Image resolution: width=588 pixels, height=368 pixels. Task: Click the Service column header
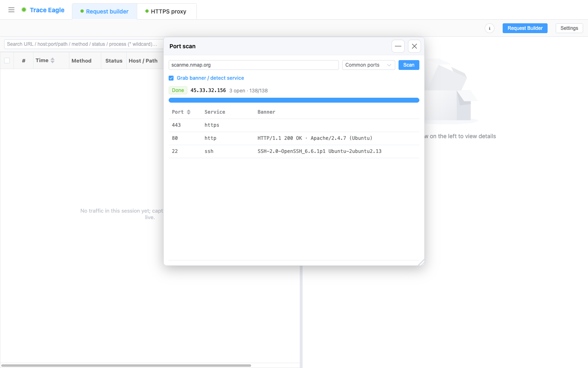pyautogui.click(x=215, y=112)
